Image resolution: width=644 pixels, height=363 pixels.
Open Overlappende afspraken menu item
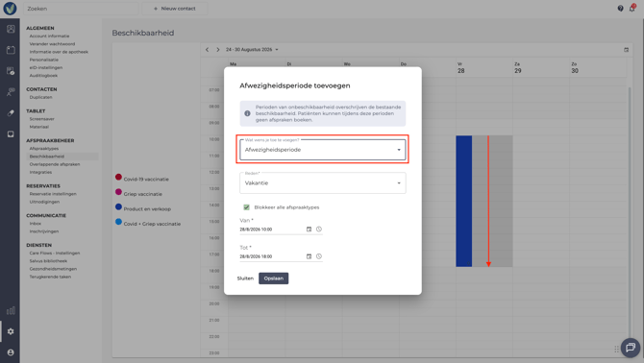point(55,164)
